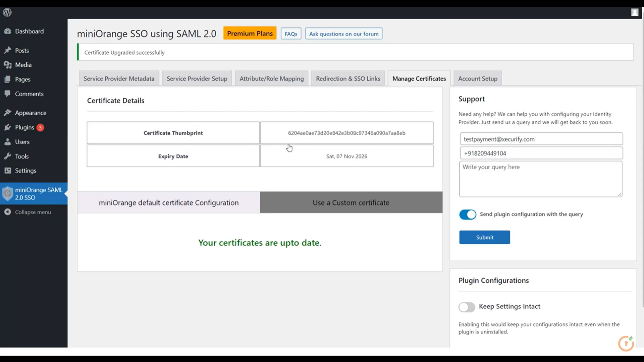Image resolution: width=644 pixels, height=362 pixels.
Task: Click Your certificates are upto date message
Action: click(x=260, y=243)
